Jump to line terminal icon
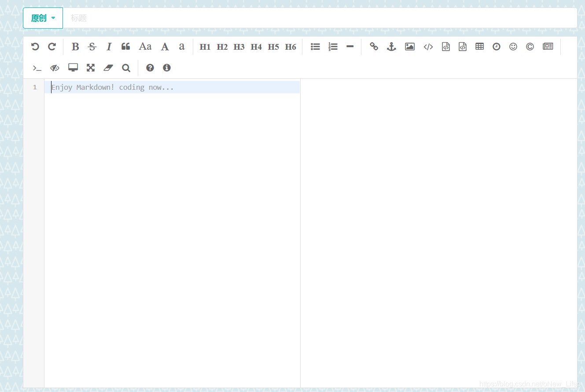 click(37, 68)
